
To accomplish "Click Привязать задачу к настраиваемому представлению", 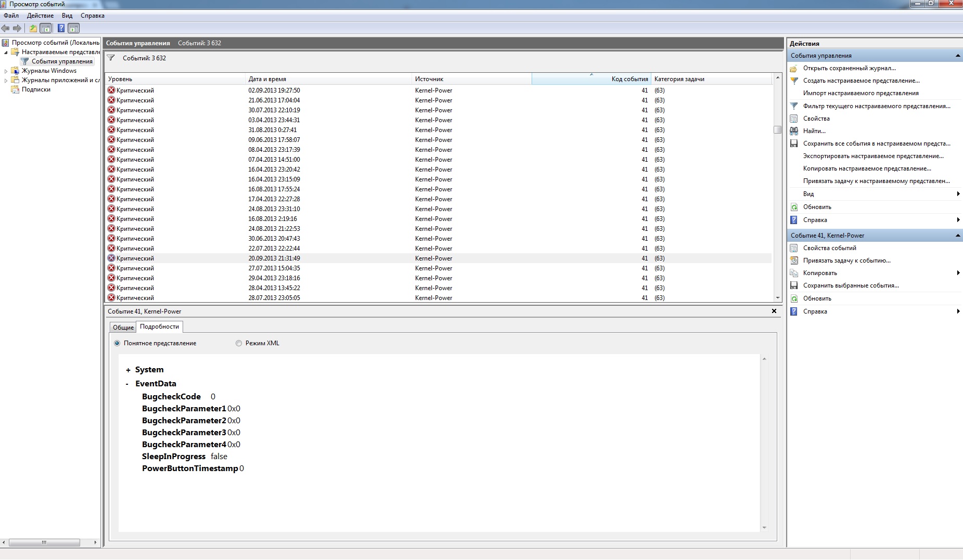I will tap(876, 181).
